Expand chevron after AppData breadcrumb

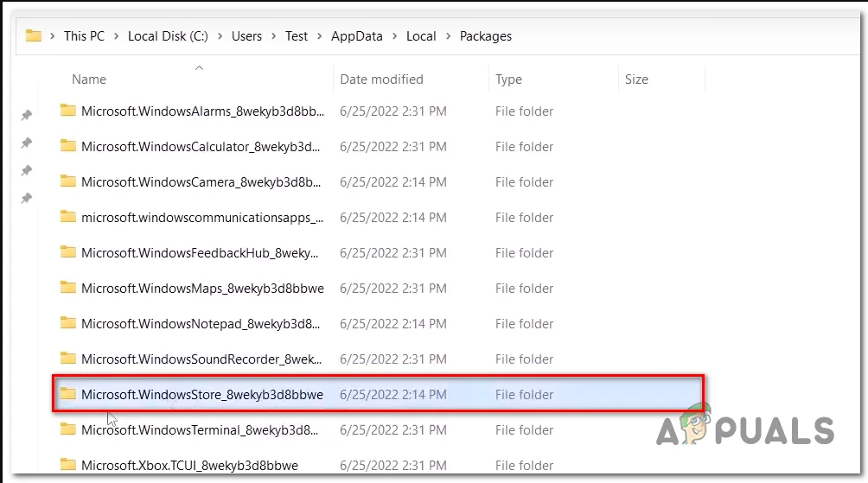coord(394,36)
